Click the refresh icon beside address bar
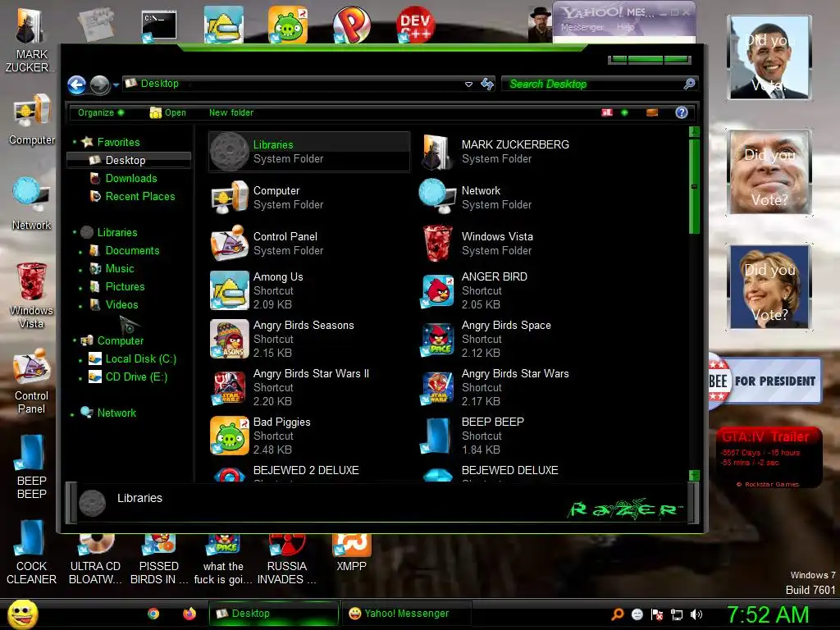 point(487,84)
